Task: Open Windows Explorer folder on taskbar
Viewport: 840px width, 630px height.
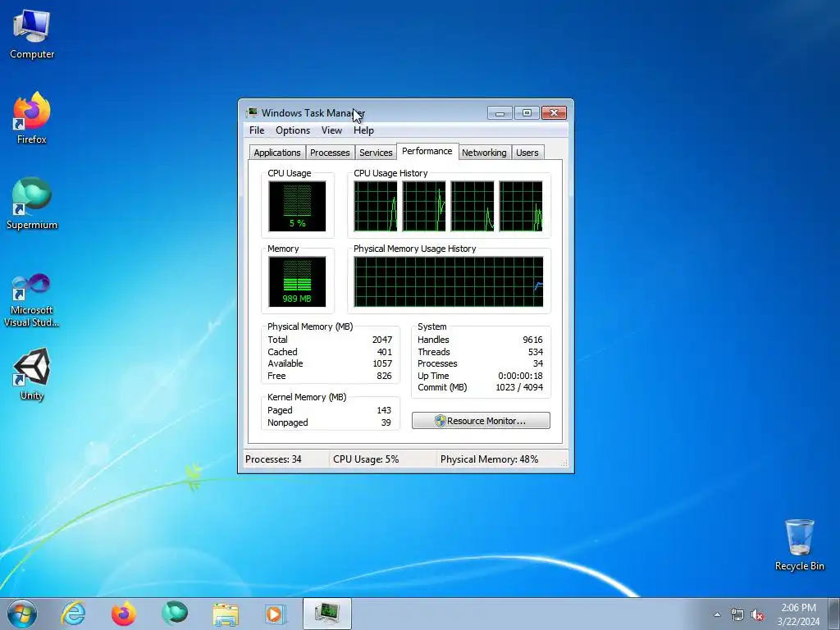Action: [x=226, y=614]
